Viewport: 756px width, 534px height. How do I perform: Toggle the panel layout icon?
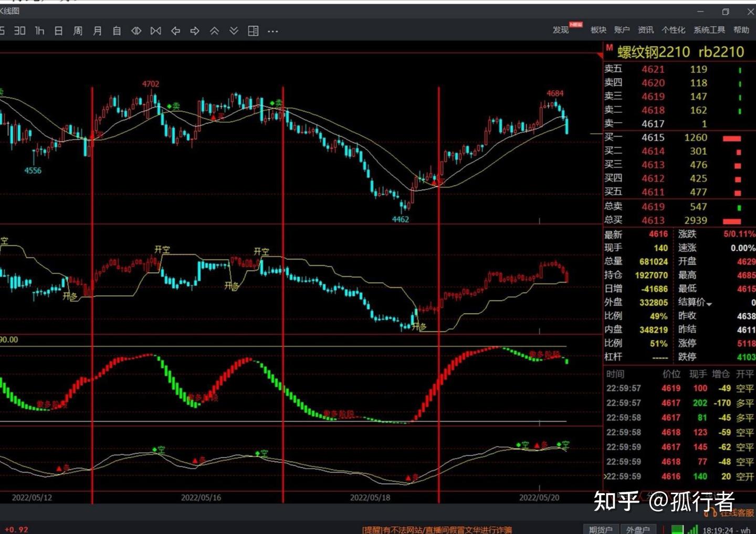[x=253, y=31]
